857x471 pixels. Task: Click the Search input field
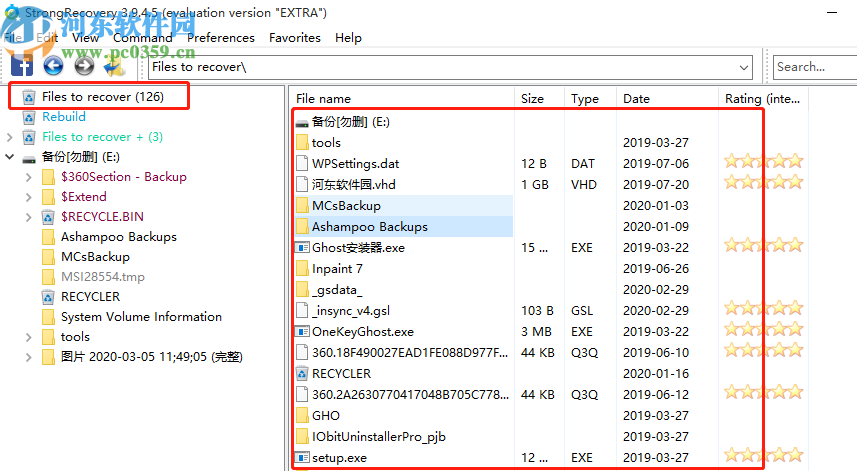click(816, 67)
